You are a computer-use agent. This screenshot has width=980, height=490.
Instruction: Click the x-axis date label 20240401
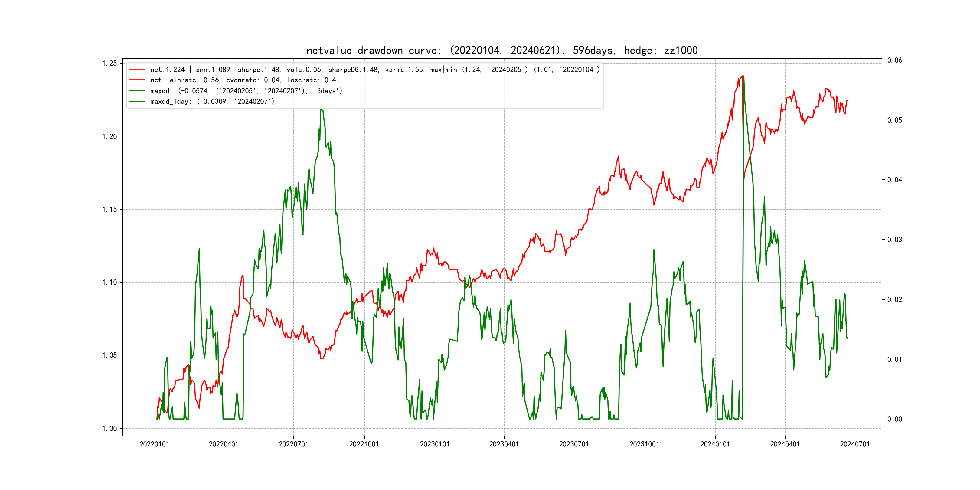pyautogui.click(x=785, y=444)
